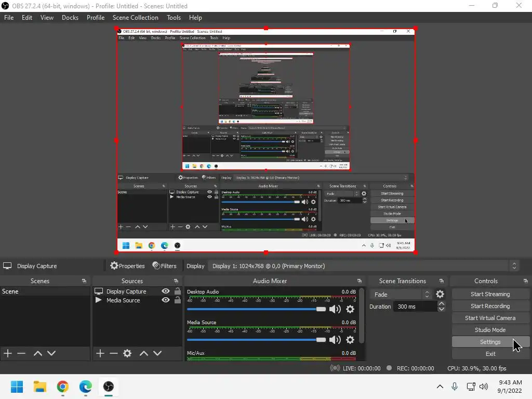Click Exit button in Controls
The height and width of the screenshot is (399, 532).
(490, 353)
